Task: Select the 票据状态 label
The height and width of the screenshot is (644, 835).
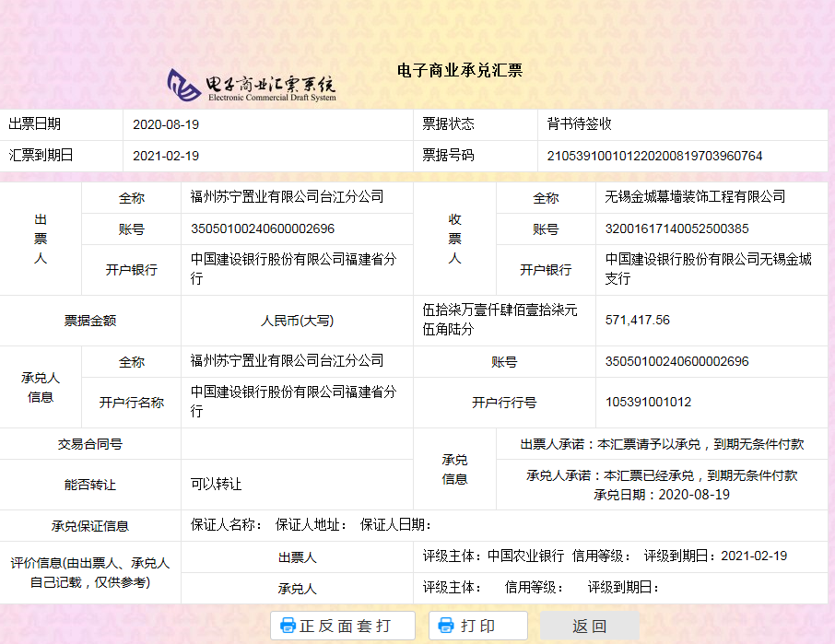Action: coord(448,124)
